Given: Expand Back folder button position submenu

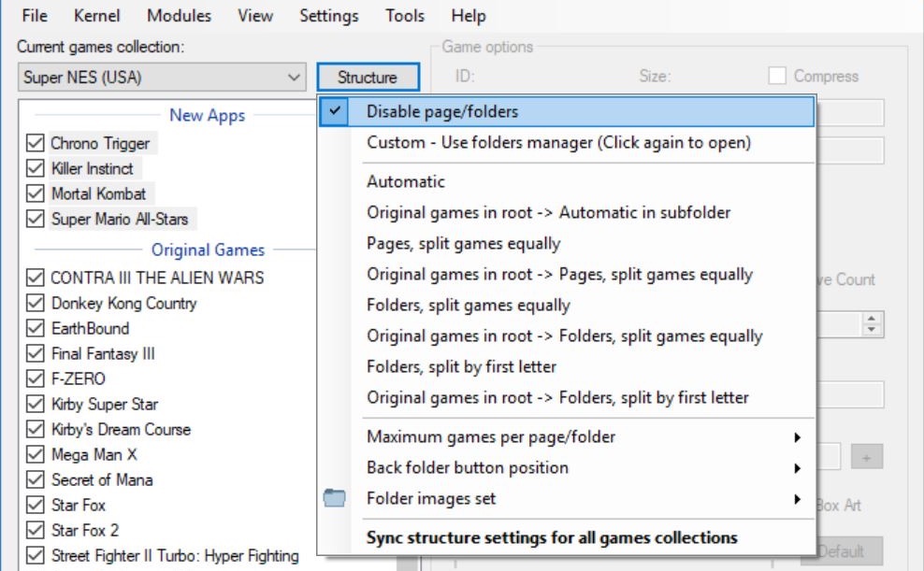Looking at the screenshot, I should (567, 467).
